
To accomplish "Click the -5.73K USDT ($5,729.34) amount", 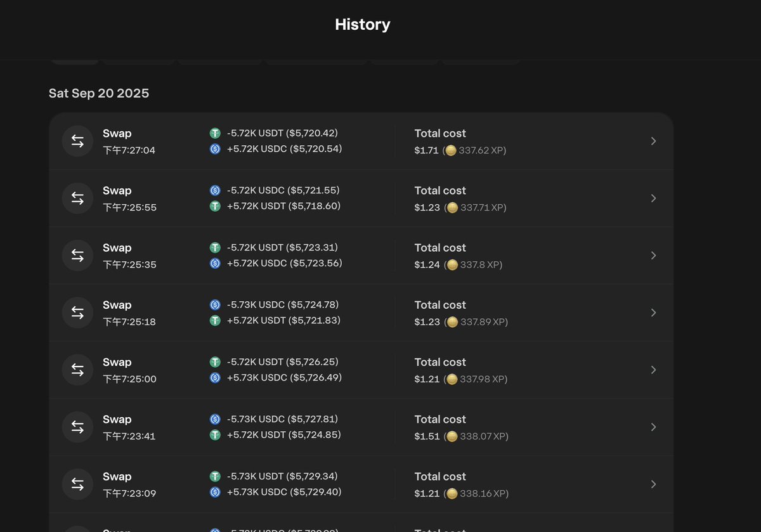I will [282, 476].
